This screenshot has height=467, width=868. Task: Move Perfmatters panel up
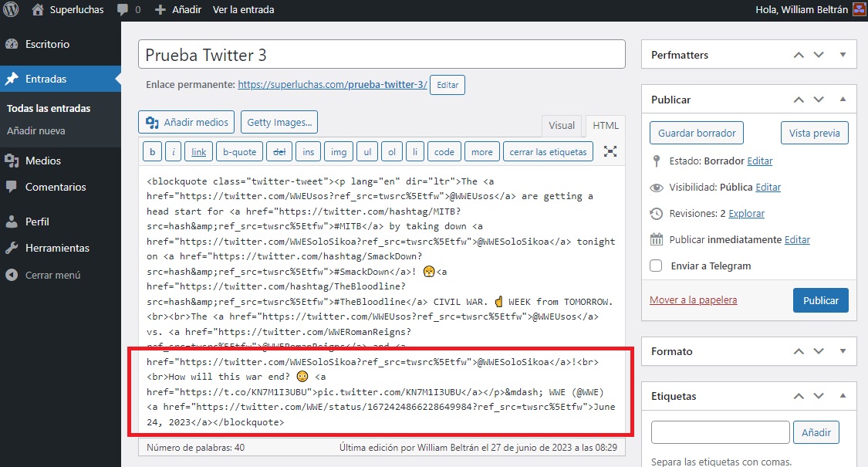[x=799, y=55]
